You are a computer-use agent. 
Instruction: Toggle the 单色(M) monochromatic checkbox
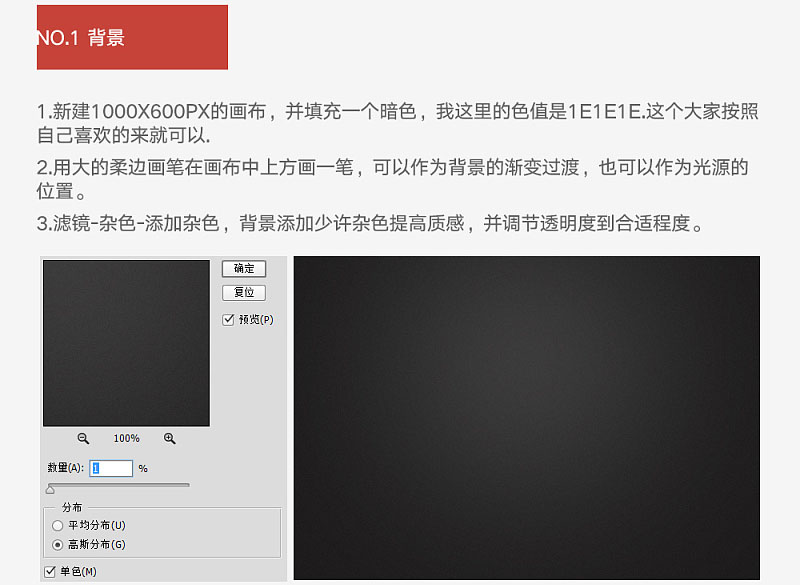coord(49,572)
